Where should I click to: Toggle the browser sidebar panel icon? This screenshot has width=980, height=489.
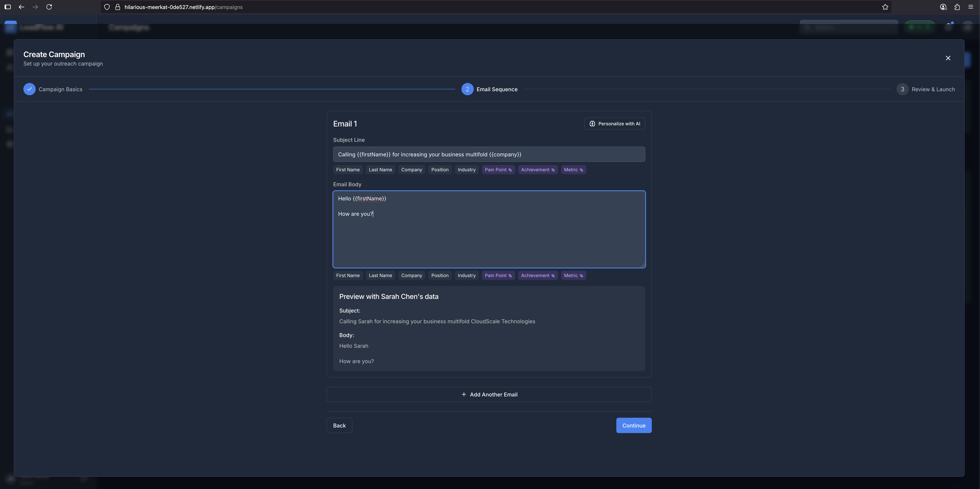(8, 7)
